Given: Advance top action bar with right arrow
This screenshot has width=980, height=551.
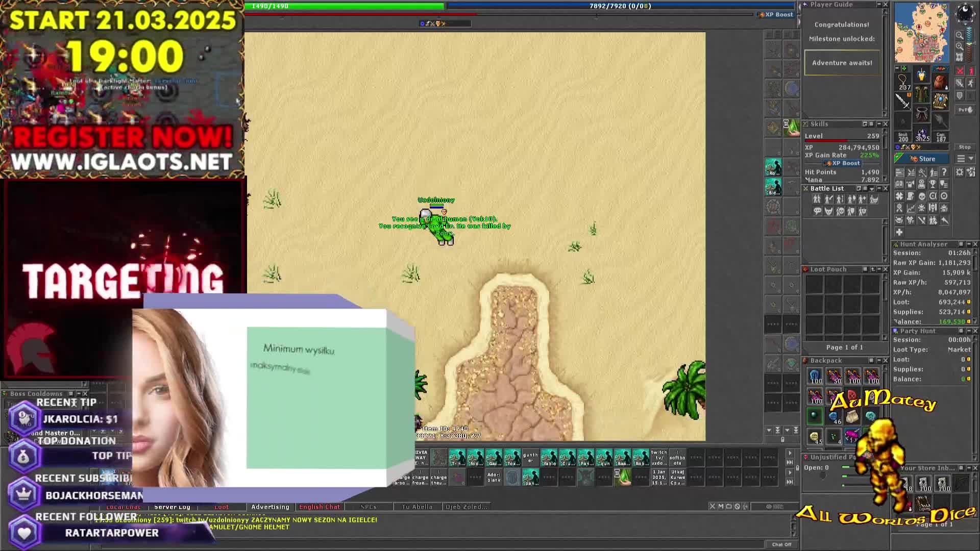Looking at the screenshot, I should point(790,453).
